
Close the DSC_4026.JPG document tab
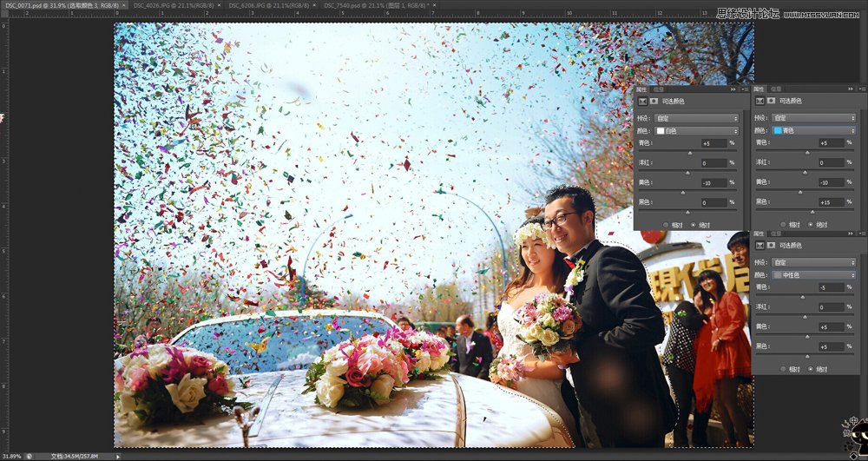(219, 5)
